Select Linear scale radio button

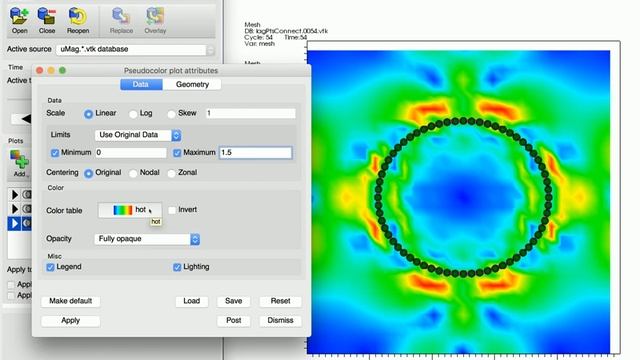tap(88, 114)
